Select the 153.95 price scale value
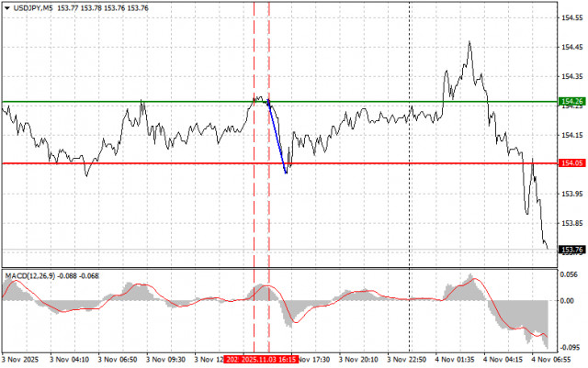The image size is (588, 368). coord(572,195)
